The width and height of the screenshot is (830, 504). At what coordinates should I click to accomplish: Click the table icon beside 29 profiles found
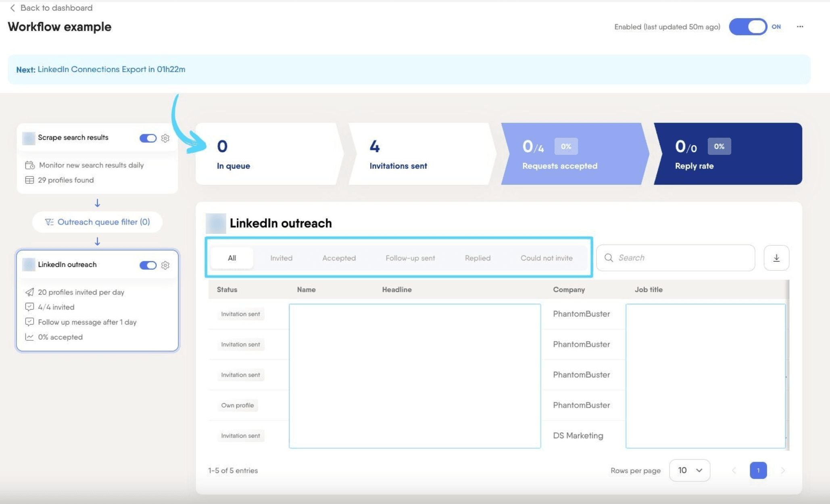click(29, 180)
